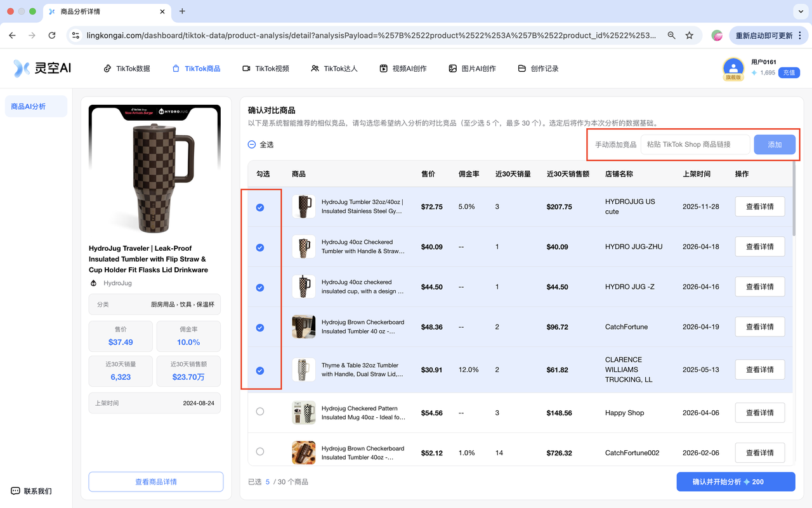Uncheck the HYDRO JUG-ZHU row checkbox
This screenshot has width=812, height=508.
click(259, 248)
